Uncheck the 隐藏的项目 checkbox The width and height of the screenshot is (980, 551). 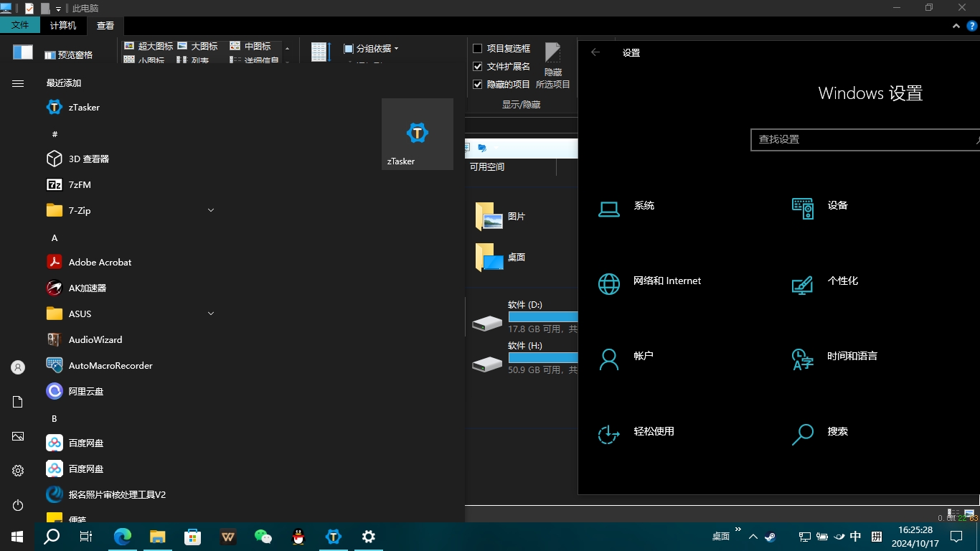click(x=478, y=85)
